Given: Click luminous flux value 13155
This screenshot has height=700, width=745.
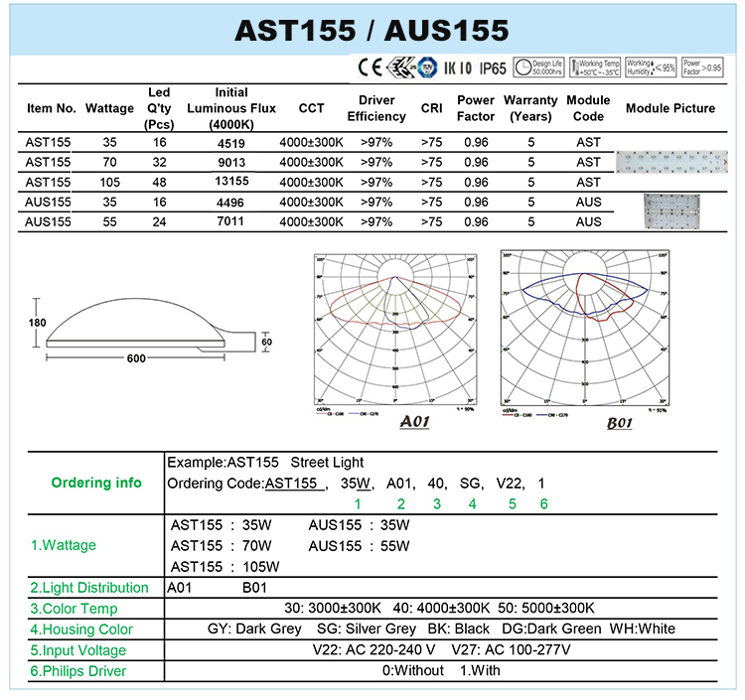Looking at the screenshot, I should 231,181.
